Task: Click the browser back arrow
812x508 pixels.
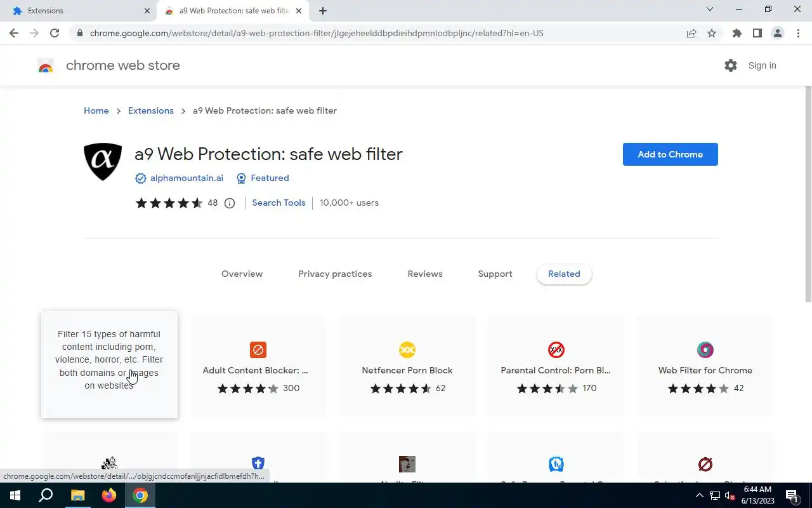Action: [14, 33]
